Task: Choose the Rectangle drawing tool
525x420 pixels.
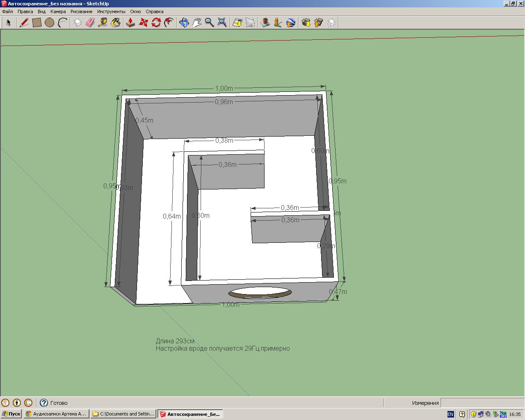Action: (37, 23)
